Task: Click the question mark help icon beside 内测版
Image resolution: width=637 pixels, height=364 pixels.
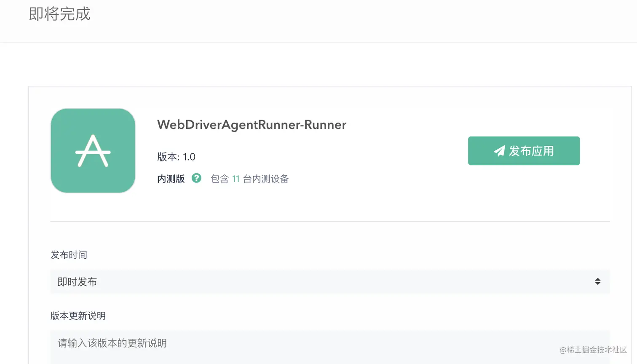Action: [196, 178]
